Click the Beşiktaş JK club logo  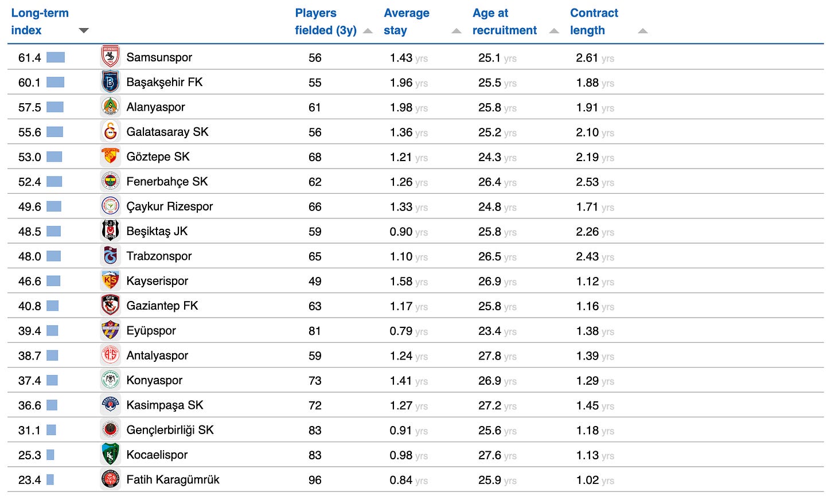tap(110, 231)
